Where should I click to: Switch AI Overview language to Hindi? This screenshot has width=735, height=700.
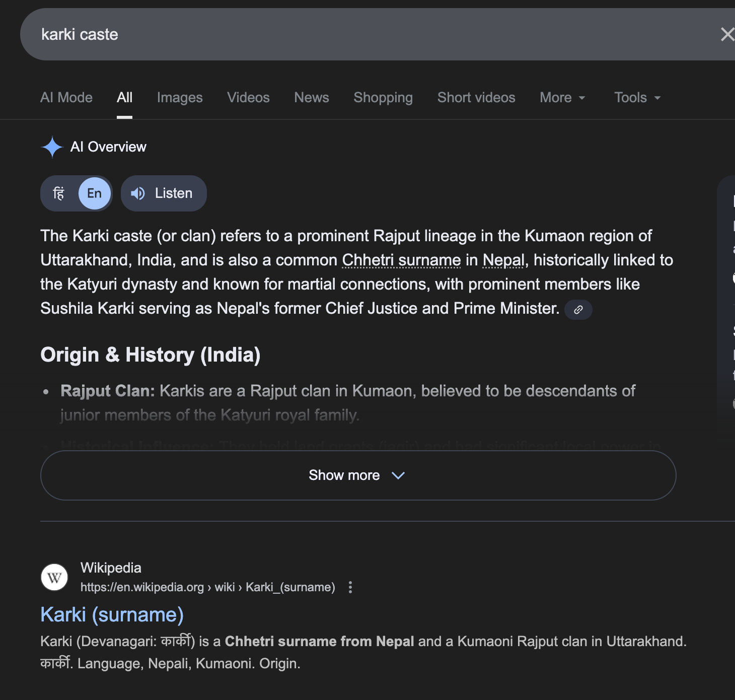point(59,193)
